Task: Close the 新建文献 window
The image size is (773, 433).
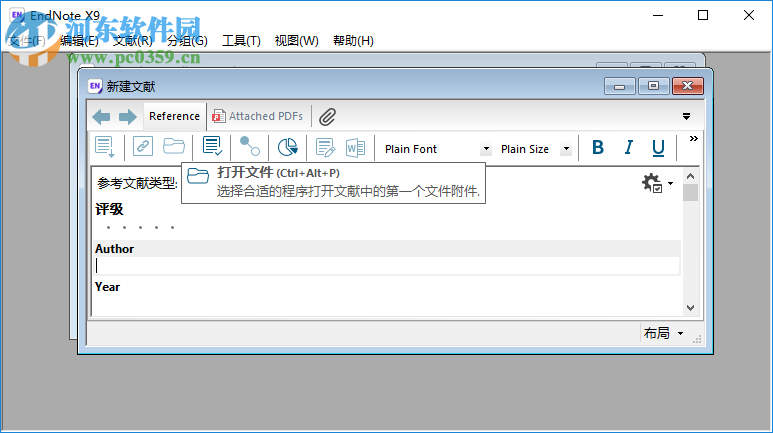Action: click(688, 86)
